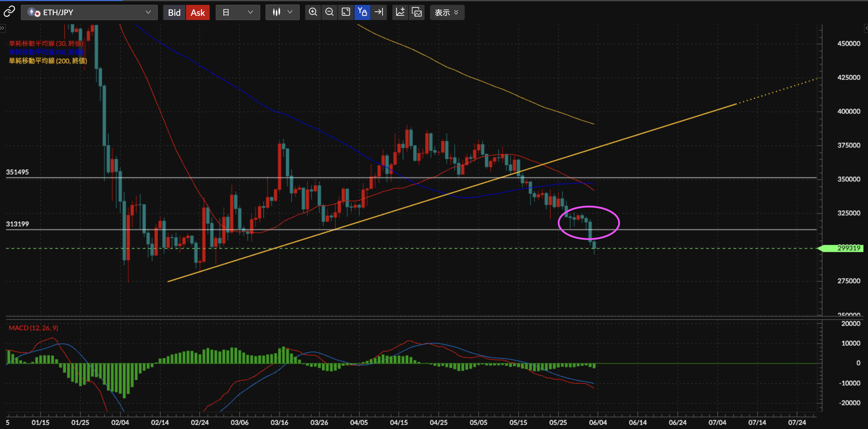Viewport: 868px width, 429px height.
Task: Open the ETH/JPY symbol dropdown
Action: click(x=89, y=12)
